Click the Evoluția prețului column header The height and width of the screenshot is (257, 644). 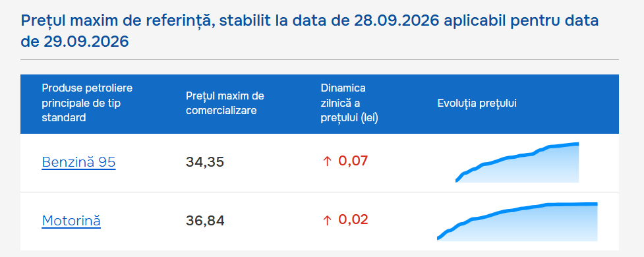[x=477, y=103]
